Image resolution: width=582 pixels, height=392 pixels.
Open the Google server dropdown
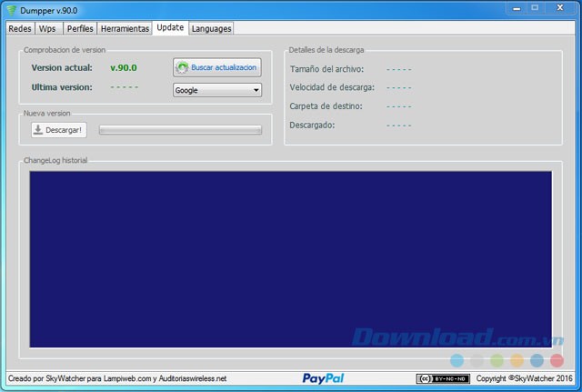[x=217, y=90]
